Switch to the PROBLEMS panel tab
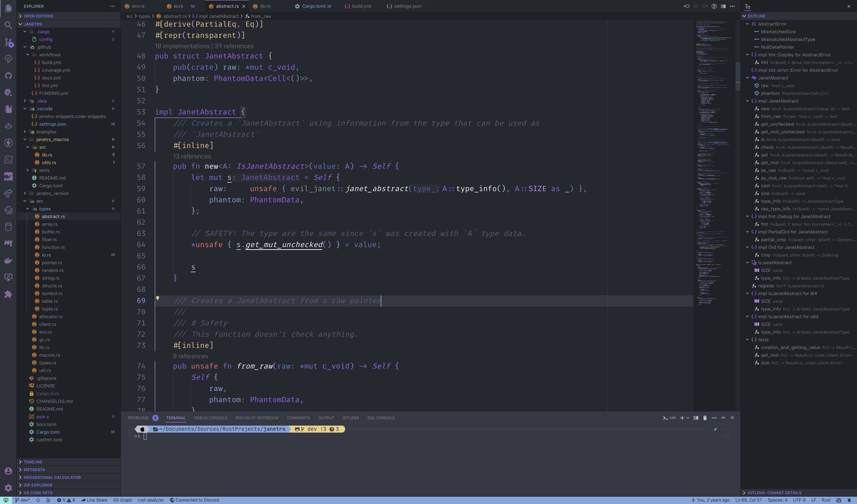 (138, 418)
